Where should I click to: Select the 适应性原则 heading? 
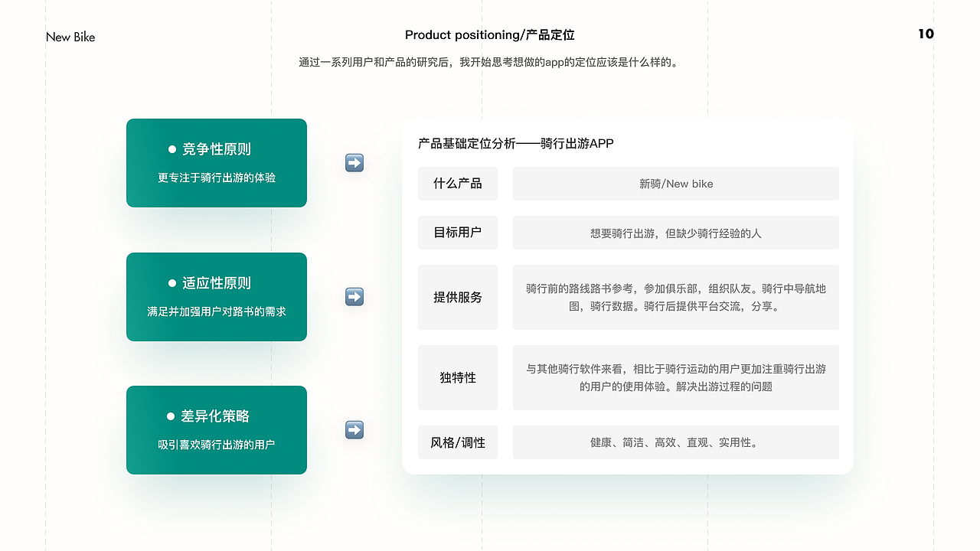[x=217, y=283]
